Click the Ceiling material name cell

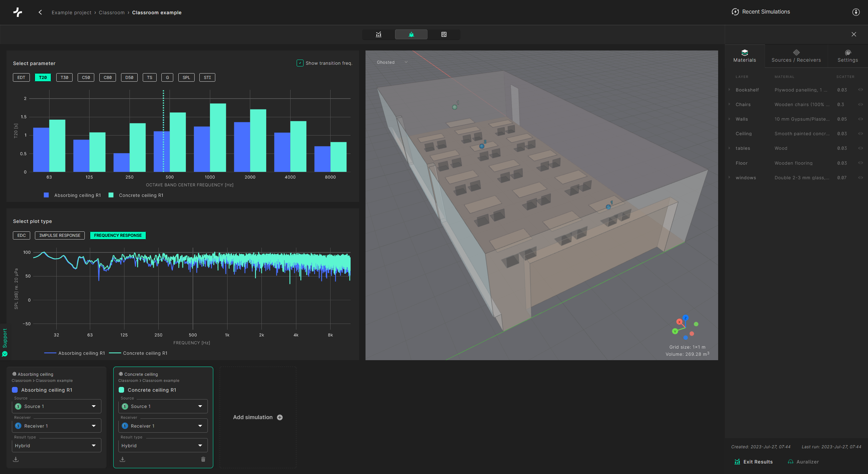tap(802, 134)
